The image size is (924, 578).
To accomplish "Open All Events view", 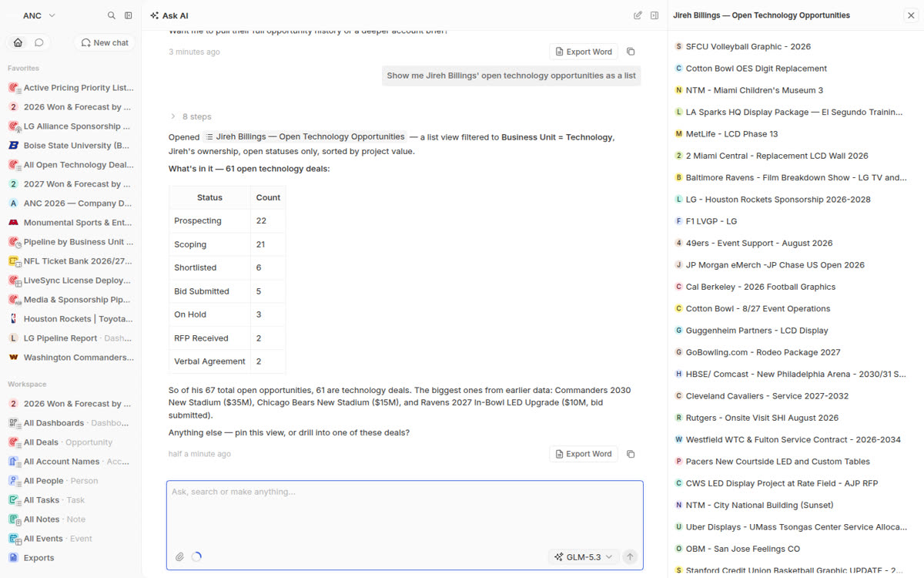I will pyautogui.click(x=71, y=539).
